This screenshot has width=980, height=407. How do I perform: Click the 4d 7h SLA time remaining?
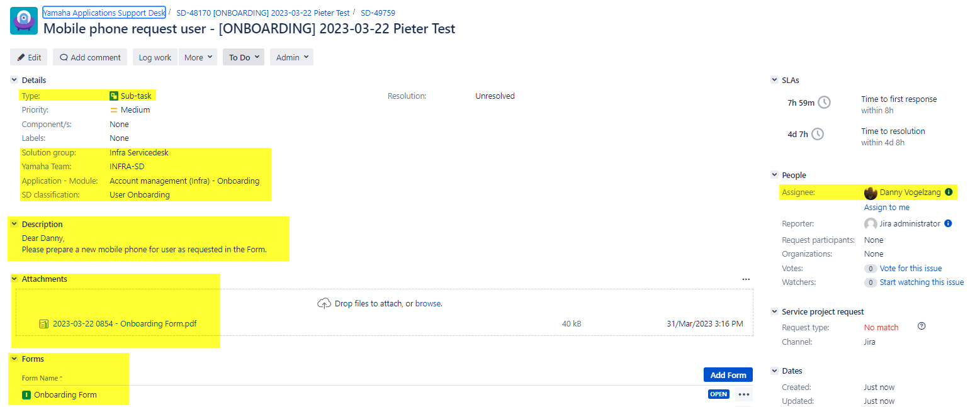[x=797, y=135]
